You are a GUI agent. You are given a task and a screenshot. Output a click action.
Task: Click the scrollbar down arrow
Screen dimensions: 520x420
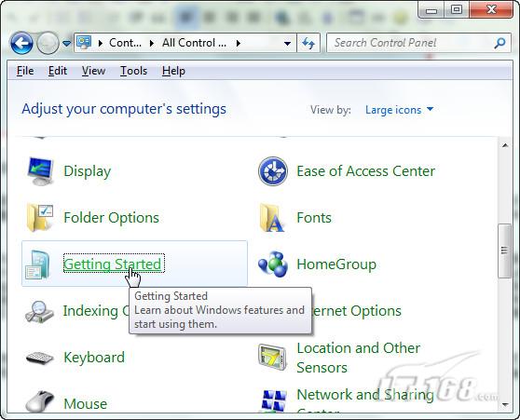tap(505, 404)
